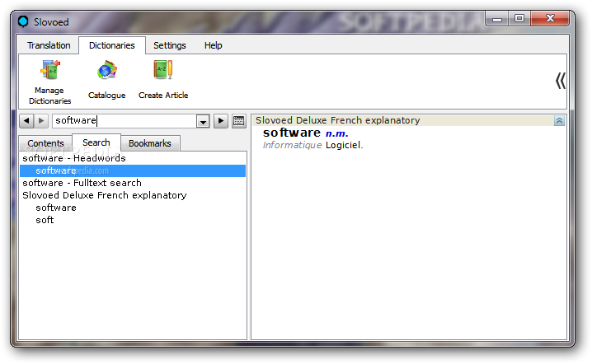This screenshot has height=364, width=592.
Task: Switch to the Contents tab
Action: pos(45,143)
